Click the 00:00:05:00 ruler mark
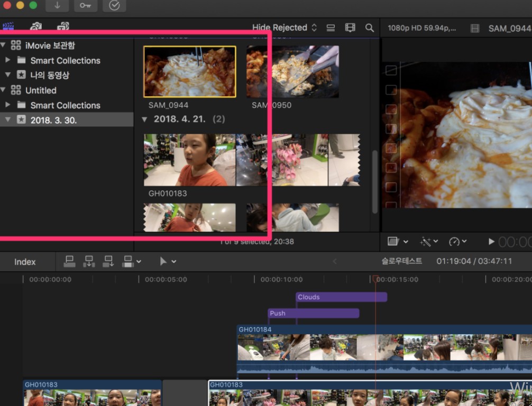Screen dimensions: 532x406 coord(166,280)
